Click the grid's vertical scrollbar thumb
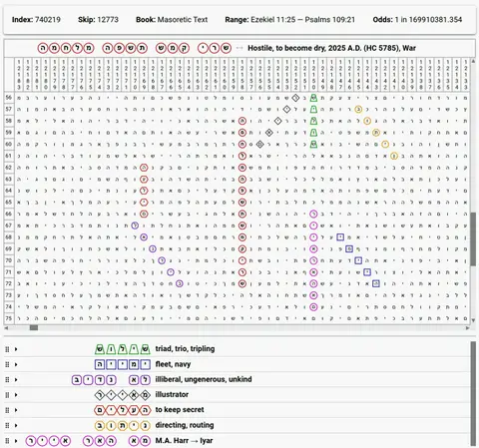 [x=473, y=238]
